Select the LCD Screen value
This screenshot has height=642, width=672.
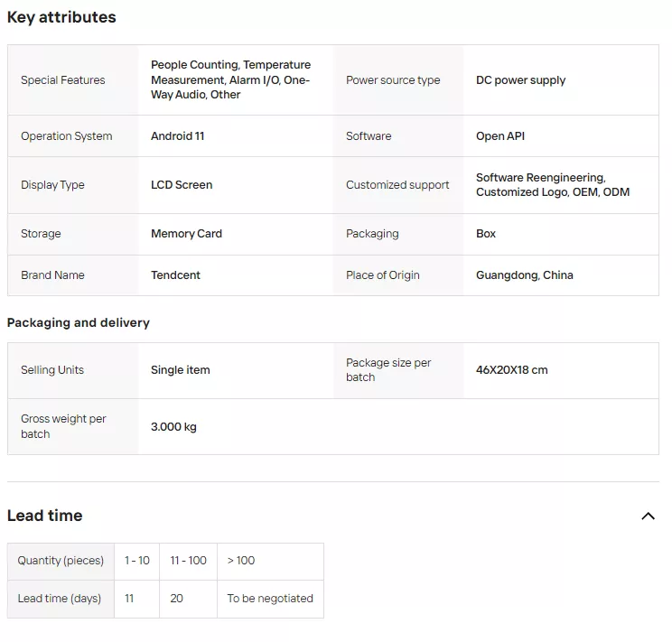coord(182,185)
